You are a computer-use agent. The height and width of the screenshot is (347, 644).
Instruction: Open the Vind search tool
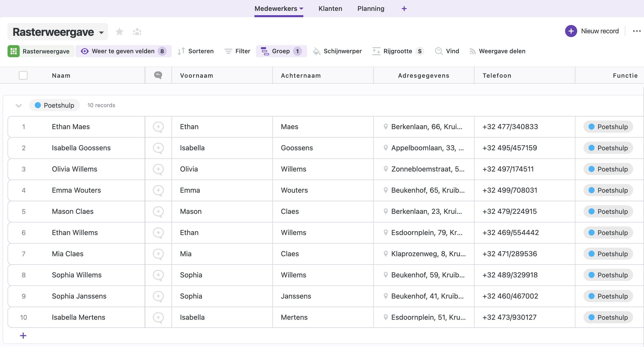tap(447, 51)
